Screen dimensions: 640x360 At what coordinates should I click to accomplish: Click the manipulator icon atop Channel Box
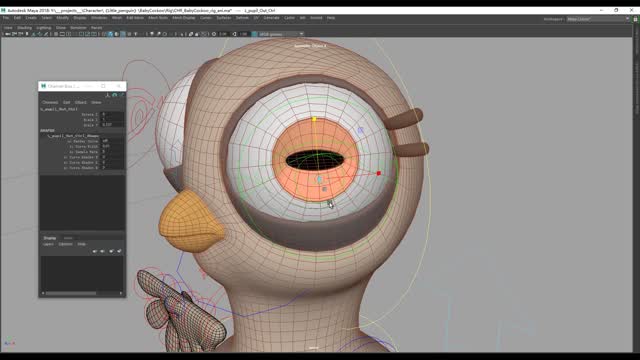point(107,95)
